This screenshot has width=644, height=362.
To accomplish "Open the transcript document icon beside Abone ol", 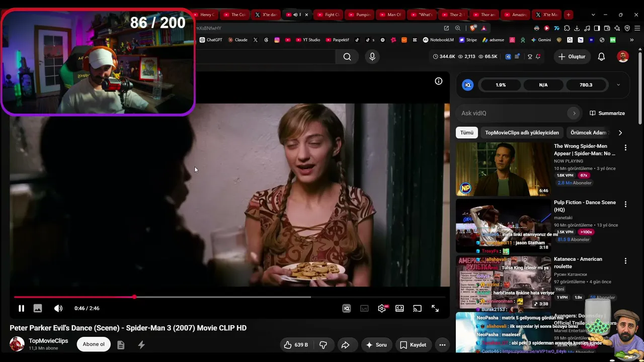I will click(x=121, y=345).
